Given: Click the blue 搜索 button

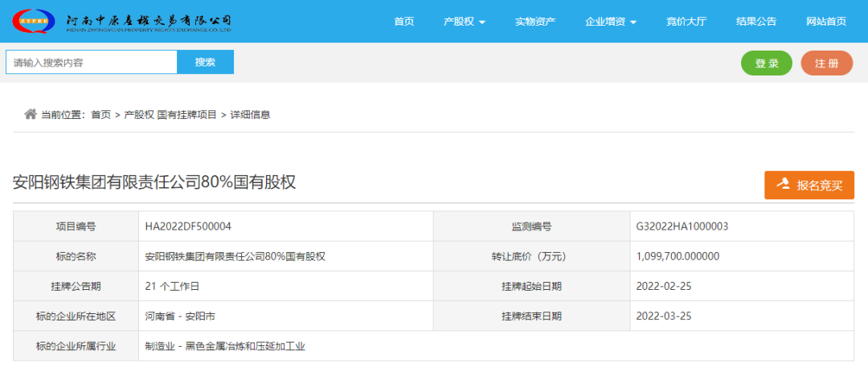Looking at the screenshot, I should pos(206,62).
